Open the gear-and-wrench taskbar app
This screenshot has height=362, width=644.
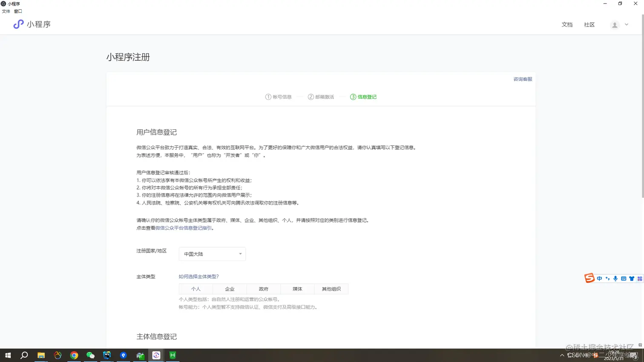point(140,355)
